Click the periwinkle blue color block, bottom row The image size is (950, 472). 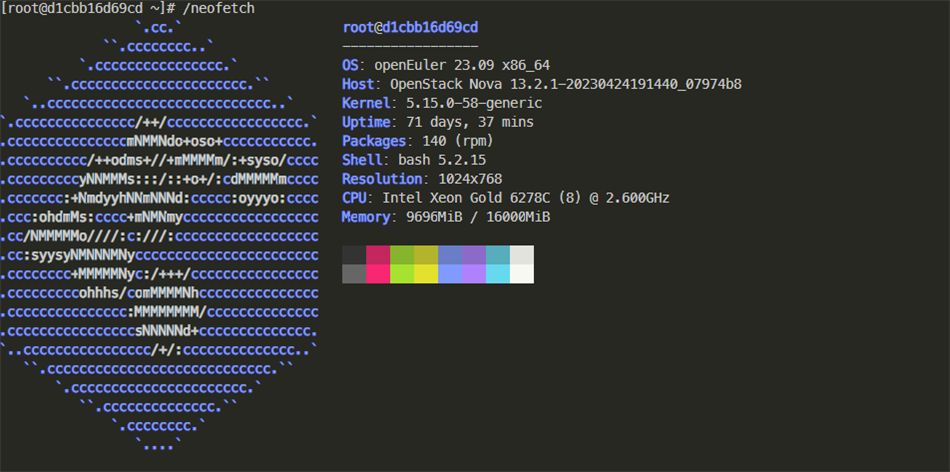point(450,274)
